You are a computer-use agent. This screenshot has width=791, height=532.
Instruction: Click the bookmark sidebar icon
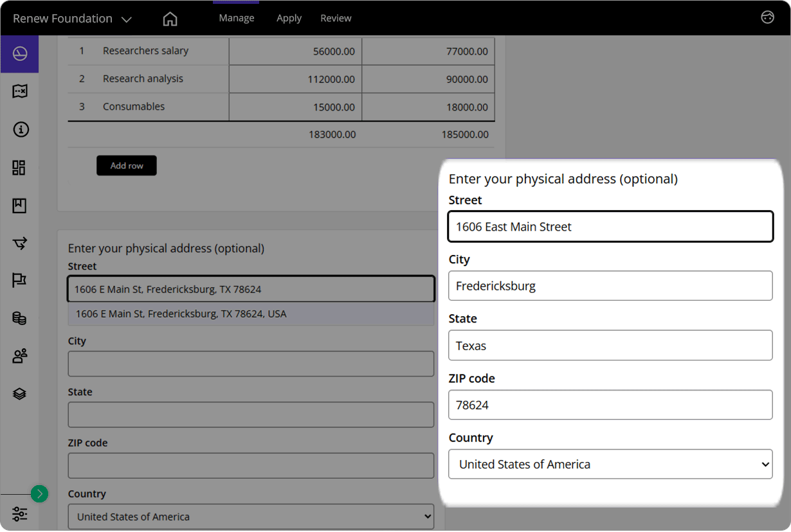tap(19, 206)
